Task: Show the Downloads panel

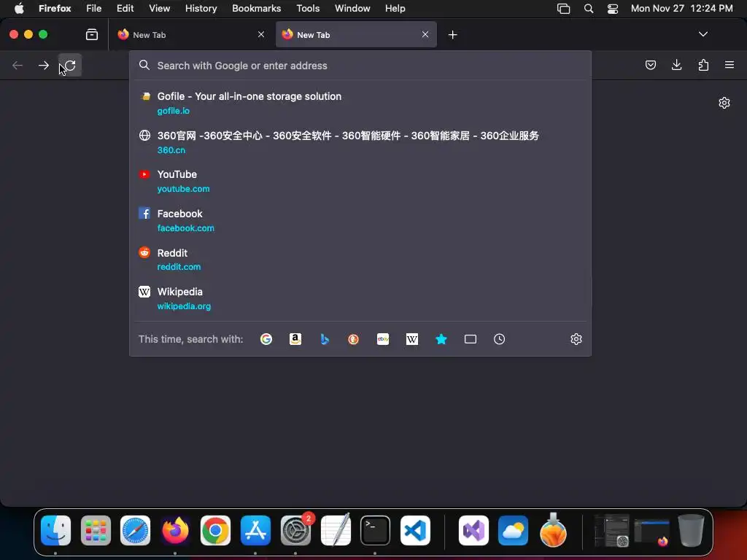Action: click(x=676, y=65)
